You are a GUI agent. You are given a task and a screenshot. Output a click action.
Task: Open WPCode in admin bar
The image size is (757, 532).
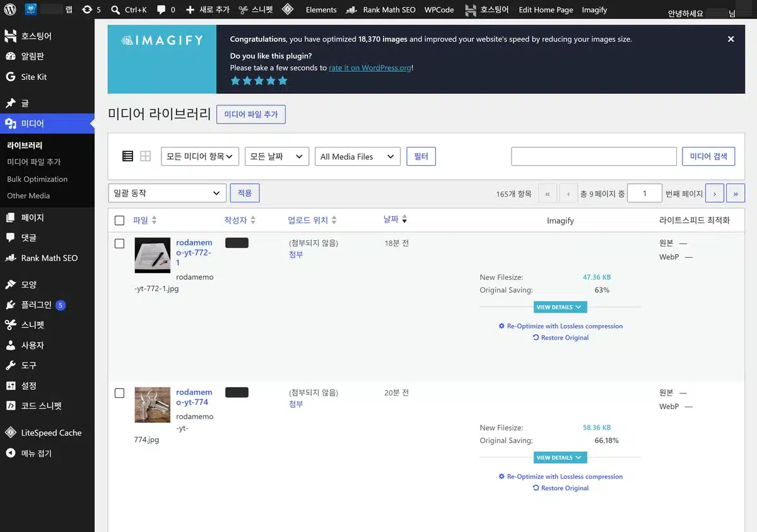[x=439, y=9]
